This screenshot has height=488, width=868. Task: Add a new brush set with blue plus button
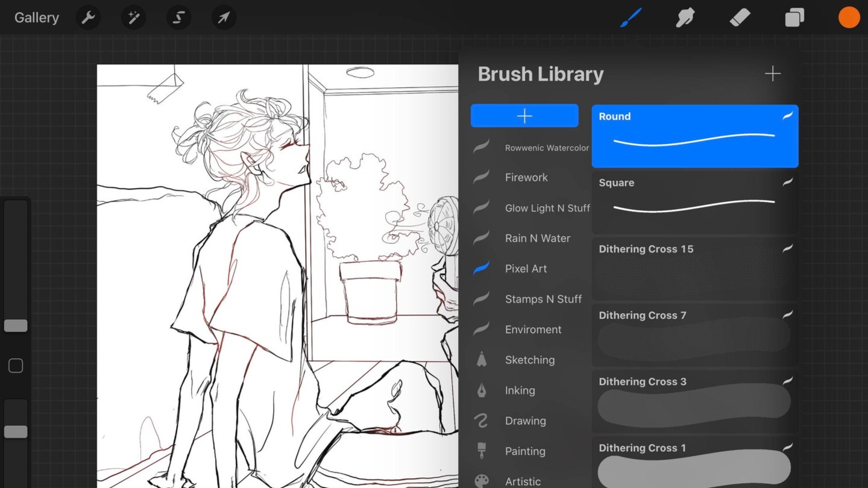(524, 116)
